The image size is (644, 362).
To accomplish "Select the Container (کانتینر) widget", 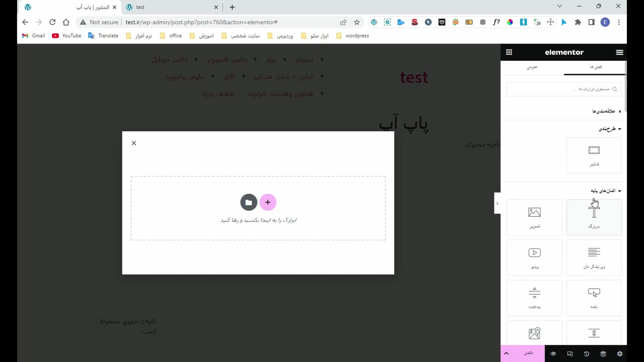I will (594, 155).
